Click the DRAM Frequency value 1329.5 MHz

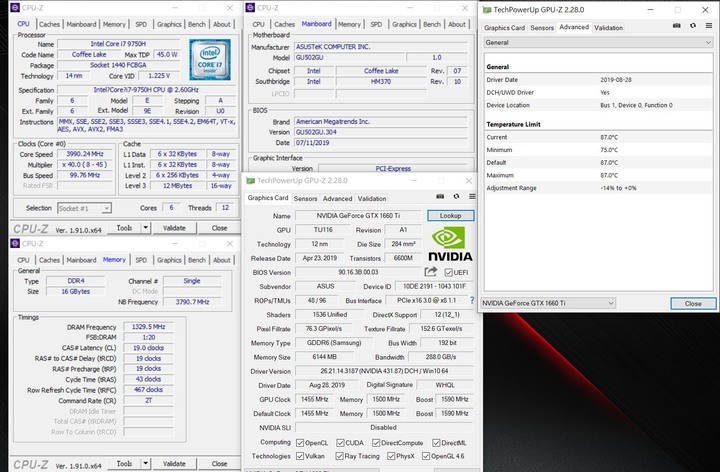[x=148, y=327]
